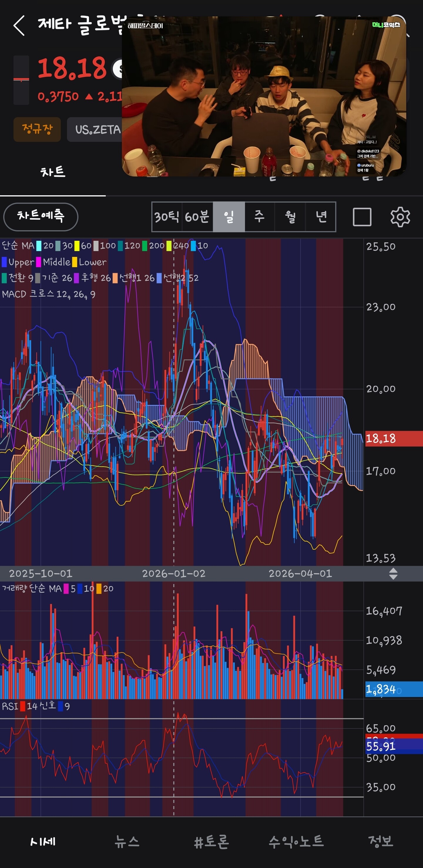Open chart settings gear icon
The image size is (423, 868).
click(400, 217)
